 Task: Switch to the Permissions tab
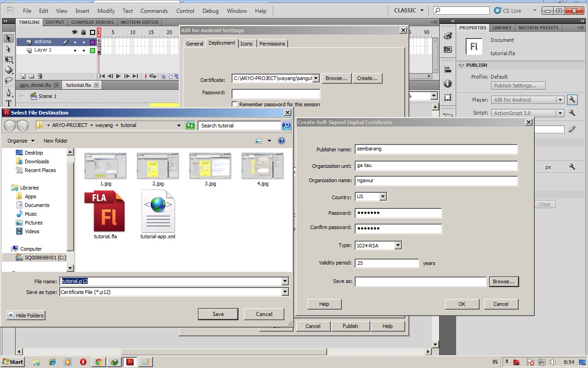(x=272, y=43)
